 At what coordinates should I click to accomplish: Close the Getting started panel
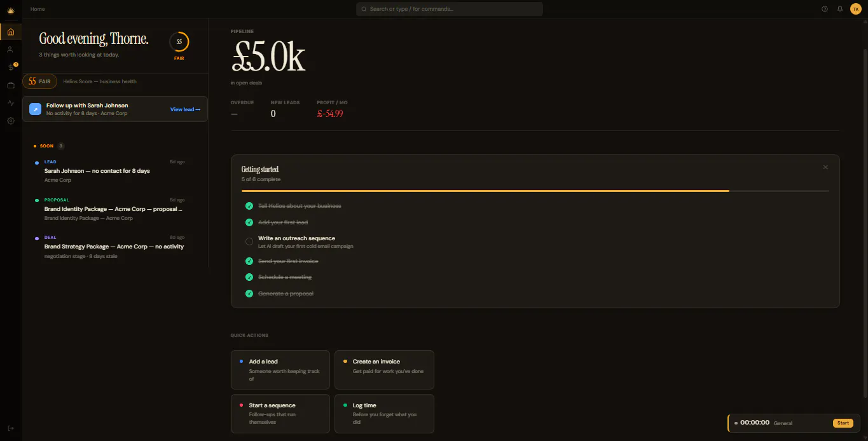click(825, 167)
